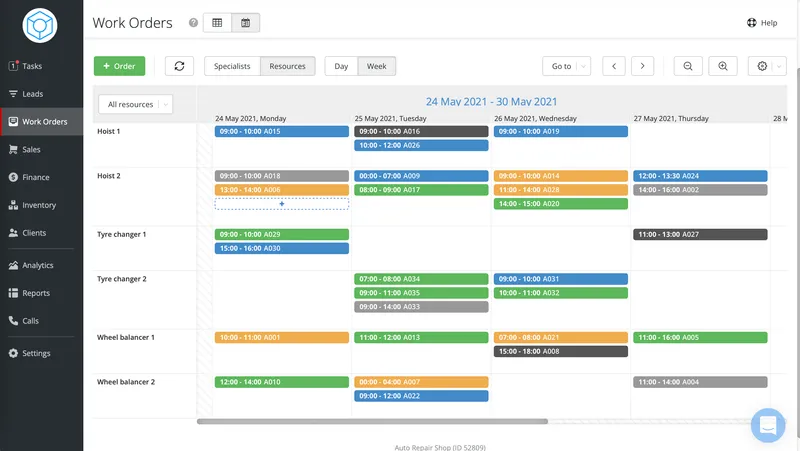Open order A015 on Hoist 1
This screenshot has width=800, height=451.
point(282,131)
